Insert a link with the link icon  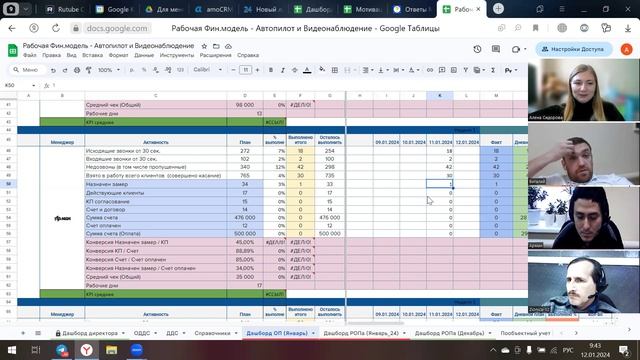430,70
